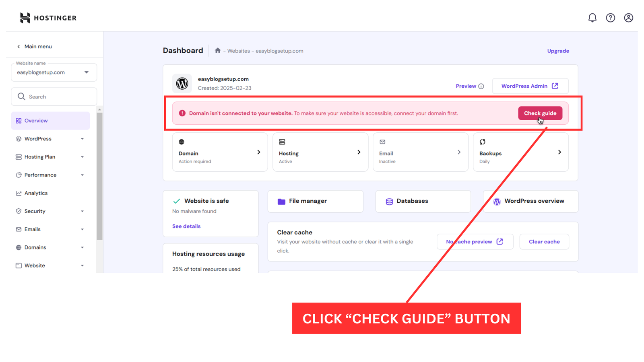Expand the Security sidebar section
Image resolution: width=644 pixels, height=362 pixels.
pyautogui.click(x=82, y=211)
